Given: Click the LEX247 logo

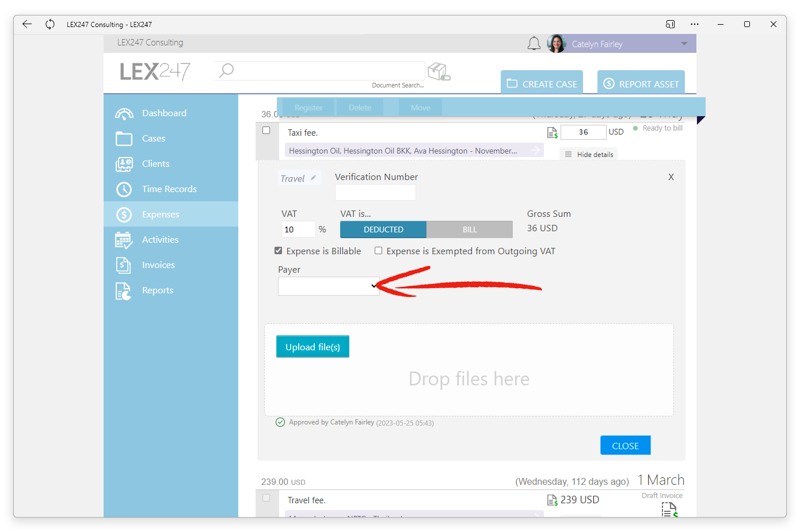Looking at the screenshot, I should click(155, 71).
